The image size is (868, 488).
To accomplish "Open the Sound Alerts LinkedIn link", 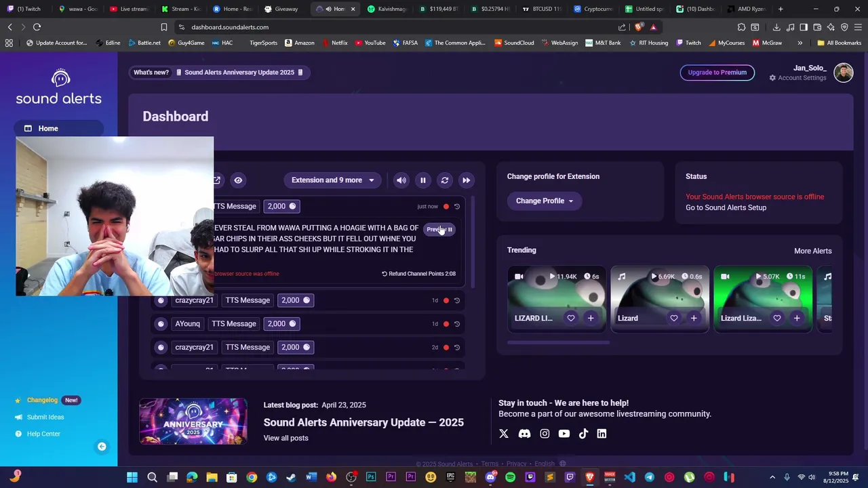I will pos(601,434).
